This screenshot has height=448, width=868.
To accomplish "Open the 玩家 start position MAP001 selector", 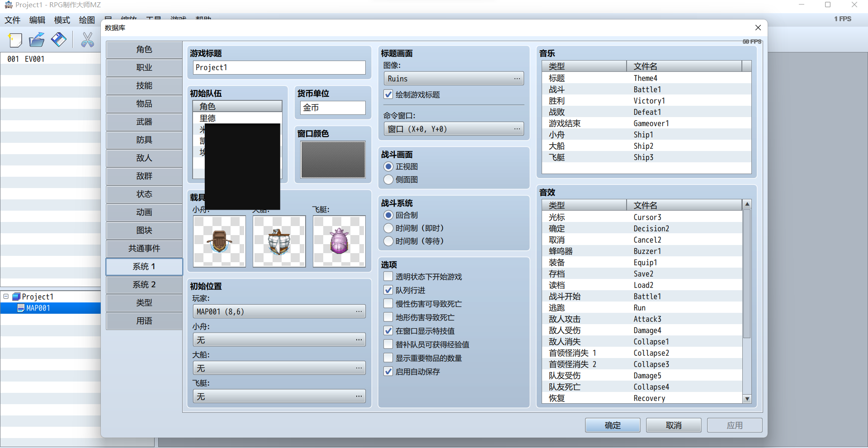I will click(279, 311).
